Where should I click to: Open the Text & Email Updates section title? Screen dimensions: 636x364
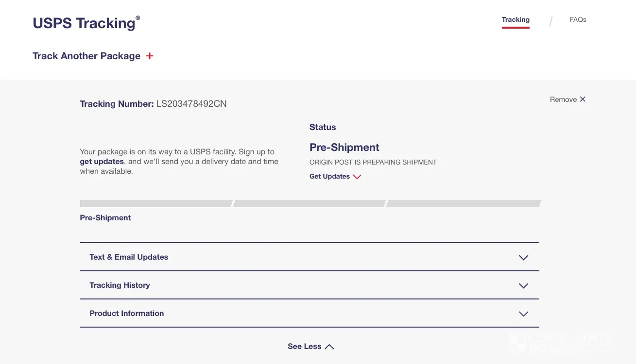pos(129,257)
